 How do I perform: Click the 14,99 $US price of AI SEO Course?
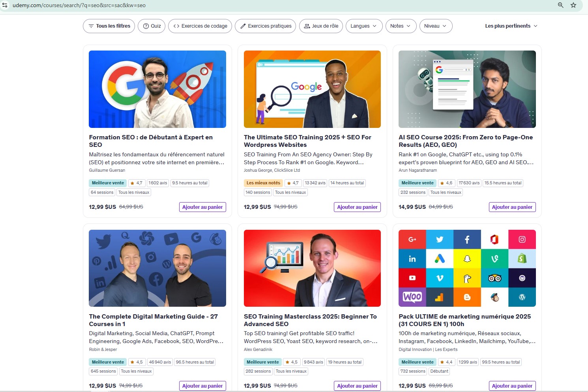pyautogui.click(x=412, y=207)
